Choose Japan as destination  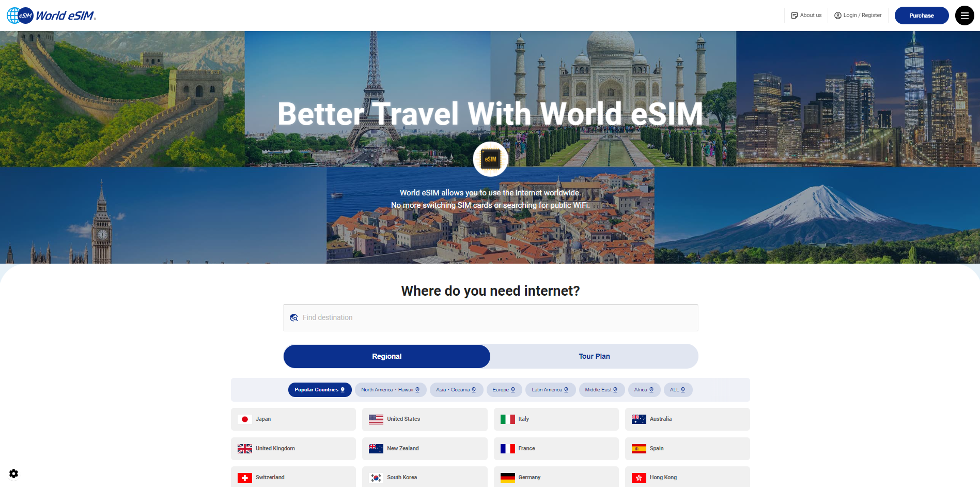293,419
